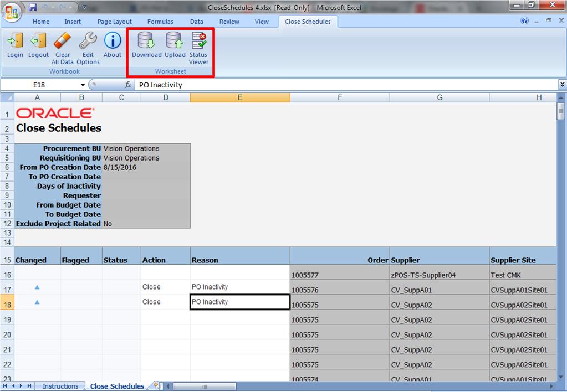This screenshot has height=392, width=567.
Task: Click the Exclude Project Related value No
Action: pos(108,224)
